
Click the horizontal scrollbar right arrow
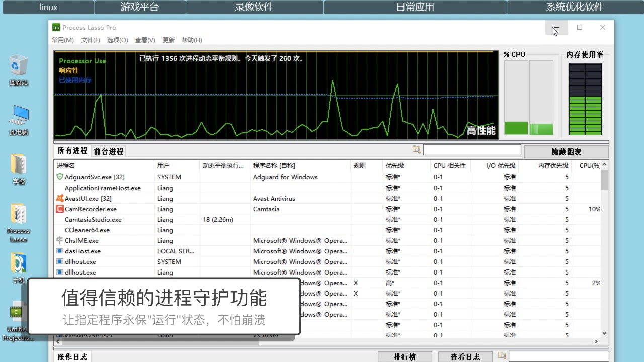coord(597,341)
